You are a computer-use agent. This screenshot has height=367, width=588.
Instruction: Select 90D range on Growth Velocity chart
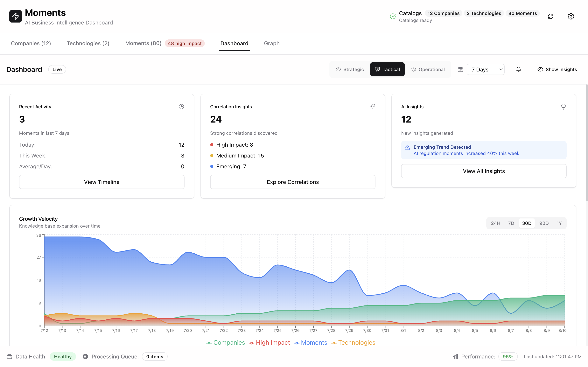click(544, 223)
